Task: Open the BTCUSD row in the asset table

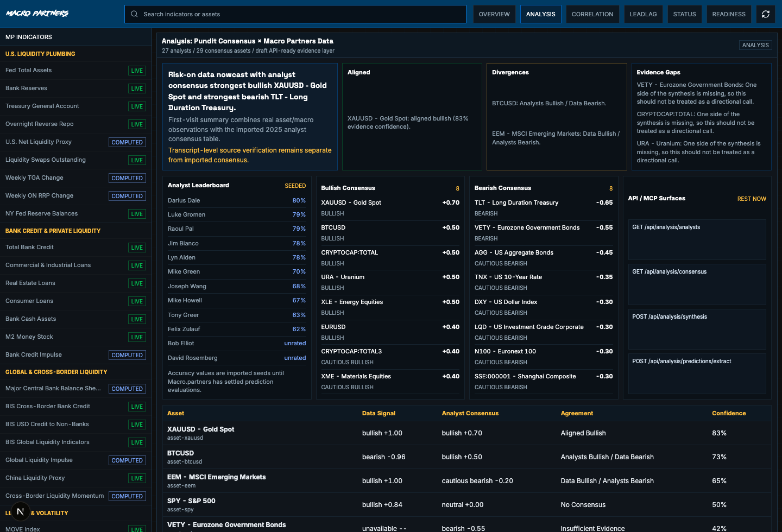Action: [x=467, y=457]
